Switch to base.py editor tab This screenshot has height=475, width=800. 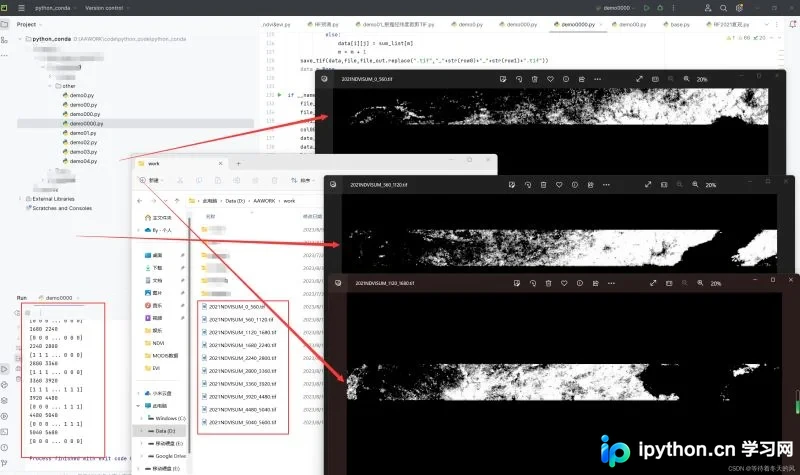[677, 24]
